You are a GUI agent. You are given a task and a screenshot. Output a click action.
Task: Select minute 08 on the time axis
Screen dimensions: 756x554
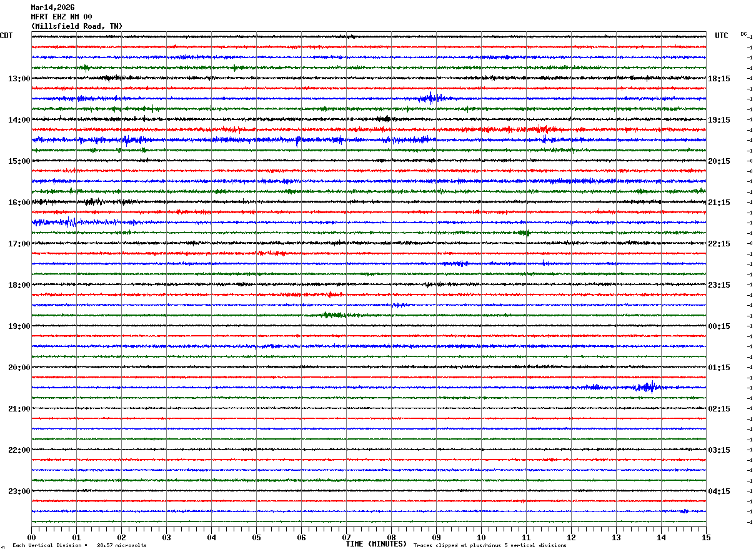[391, 538]
